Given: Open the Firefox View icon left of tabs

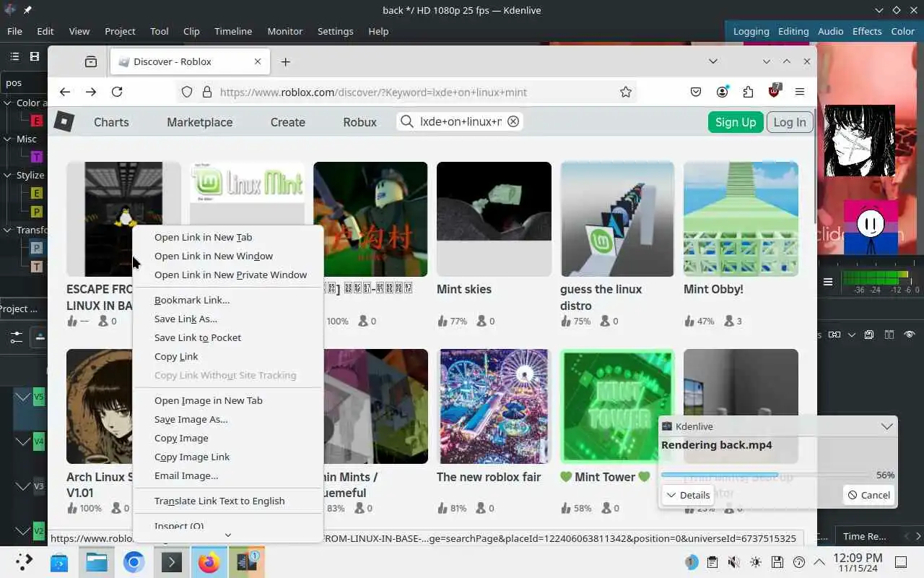Looking at the screenshot, I should point(91,61).
